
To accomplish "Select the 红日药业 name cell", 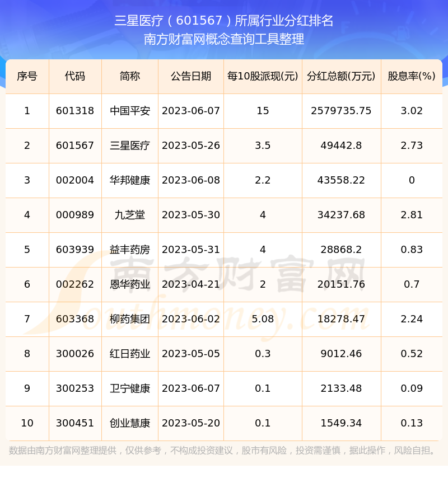I will (130, 354).
